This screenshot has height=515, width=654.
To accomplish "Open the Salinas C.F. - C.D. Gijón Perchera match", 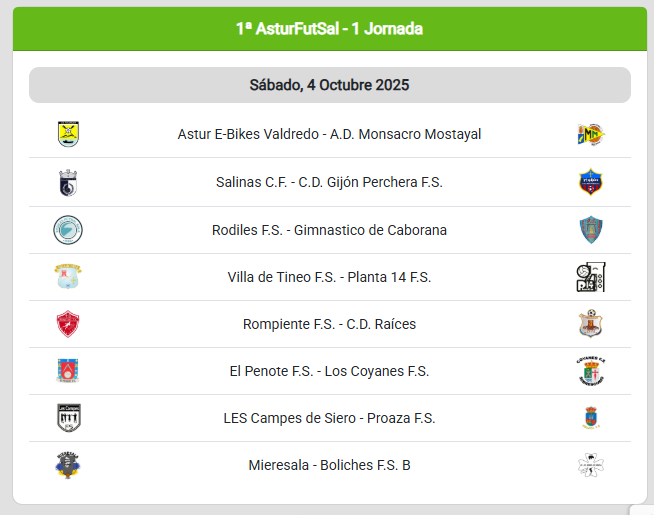I will coord(329,182).
